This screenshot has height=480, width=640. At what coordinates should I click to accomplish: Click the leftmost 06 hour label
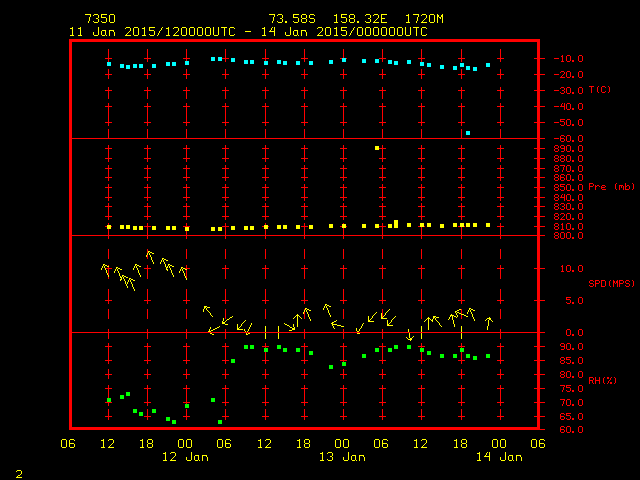68,444
